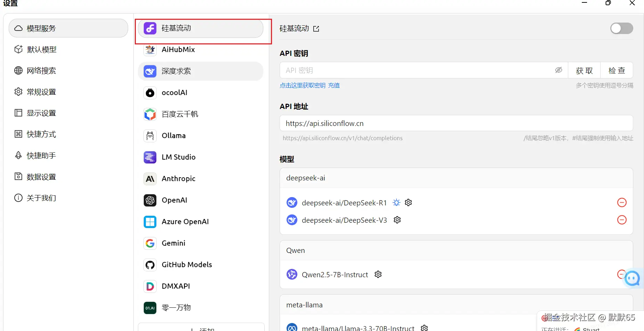Select the Ollama llama logo
644x331 pixels.
coord(150,136)
